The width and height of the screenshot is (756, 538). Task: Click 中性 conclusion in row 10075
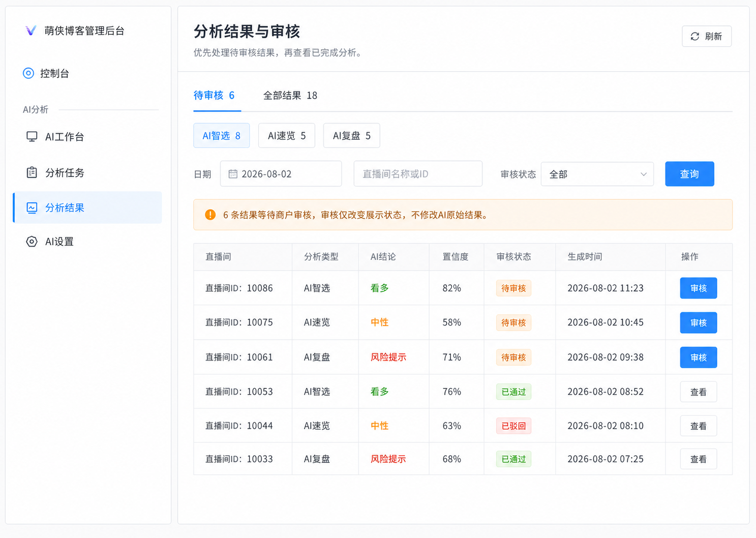click(x=379, y=322)
